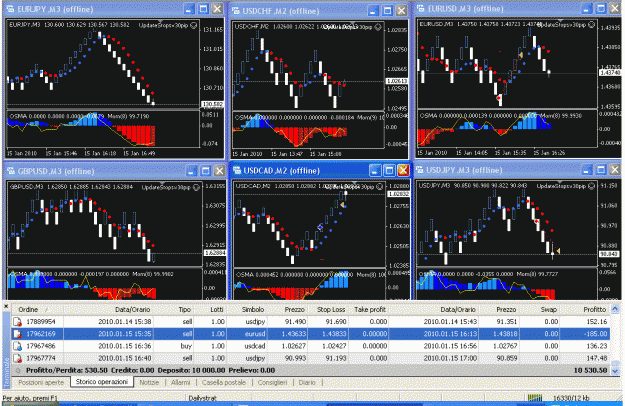Image resolution: width=625 pixels, height=406 pixels.
Task: Click the 130.582 price label on EURJPY chart
Action: (212, 104)
